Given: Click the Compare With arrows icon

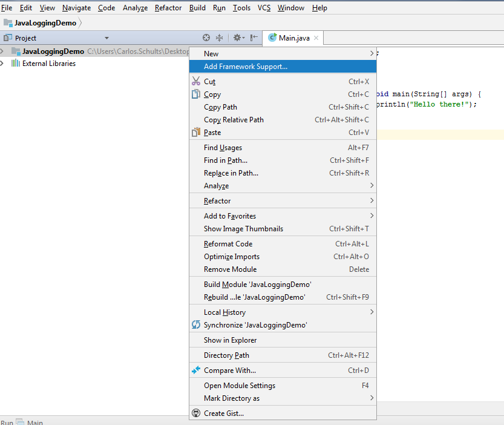Looking at the screenshot, I should (195, 371).
